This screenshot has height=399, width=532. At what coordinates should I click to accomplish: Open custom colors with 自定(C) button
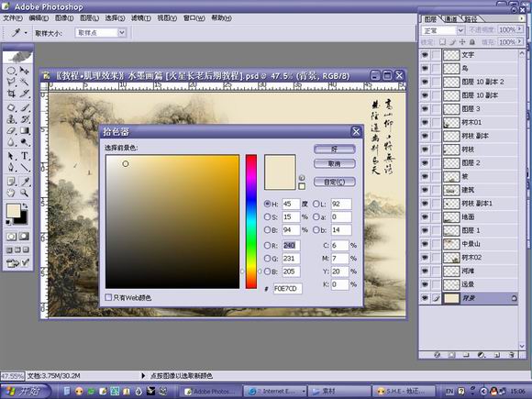tap(335, 182)
